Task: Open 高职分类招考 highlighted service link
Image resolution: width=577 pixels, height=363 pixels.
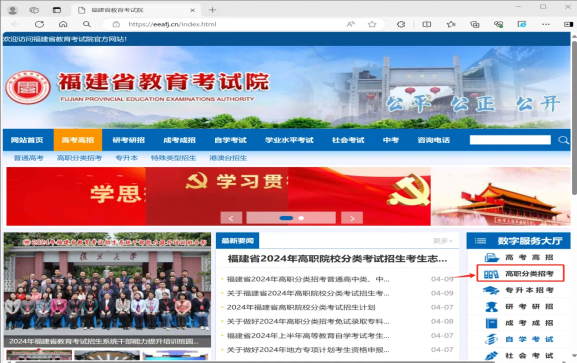Action: (520, 274)
